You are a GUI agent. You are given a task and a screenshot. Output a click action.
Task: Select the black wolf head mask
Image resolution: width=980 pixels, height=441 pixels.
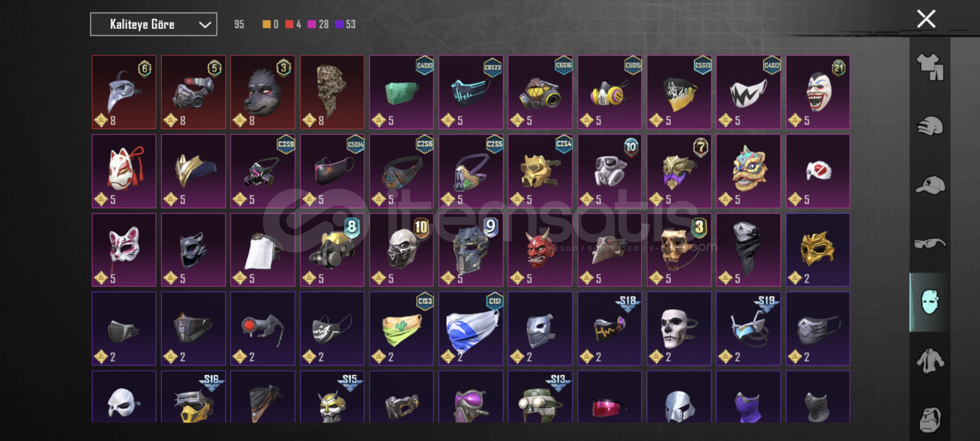click(x=262, y=92)
